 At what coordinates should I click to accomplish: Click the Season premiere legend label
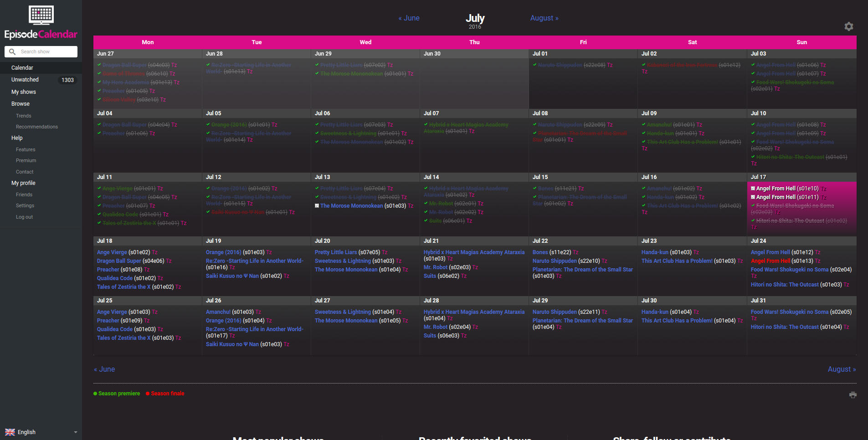119,394
